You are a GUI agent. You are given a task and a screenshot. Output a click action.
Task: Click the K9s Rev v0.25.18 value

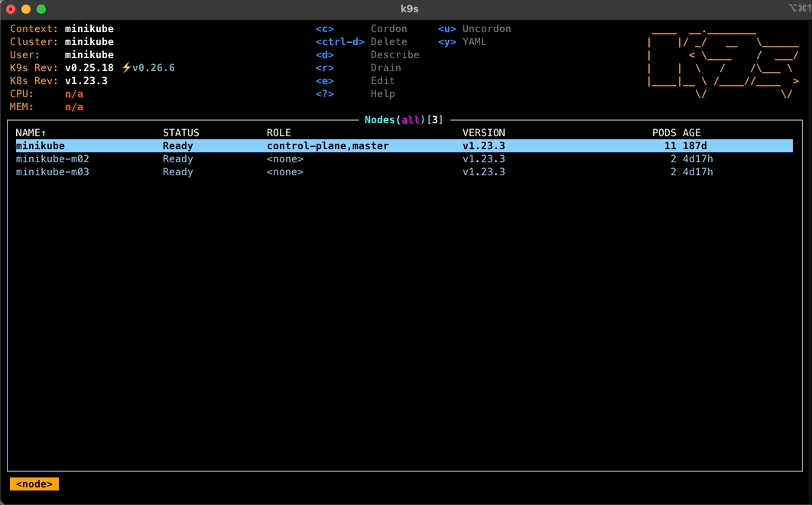coord(89,67)
